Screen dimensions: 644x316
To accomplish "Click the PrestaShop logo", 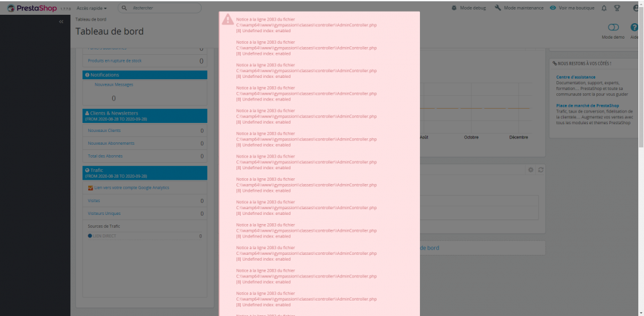I will 32,8.
